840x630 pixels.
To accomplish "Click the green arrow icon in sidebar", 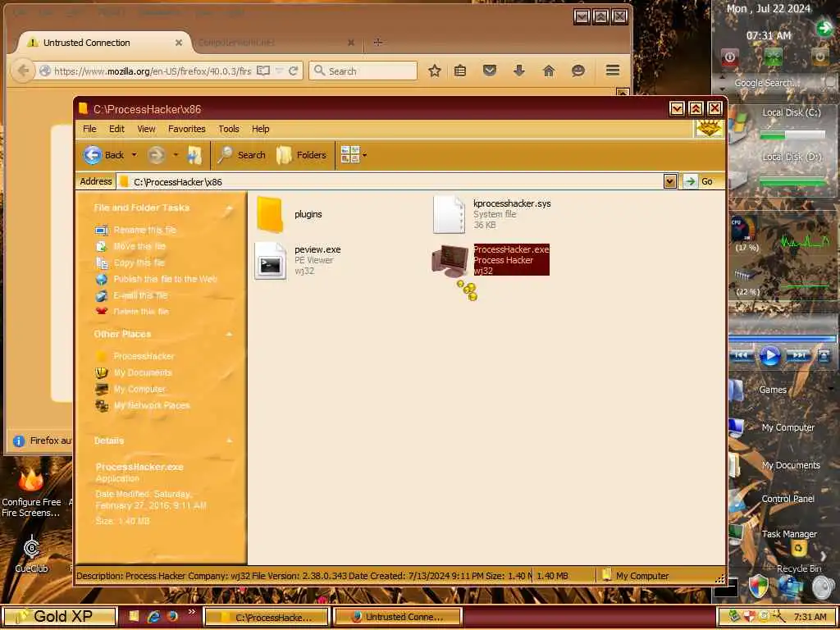I will (824, 29).
